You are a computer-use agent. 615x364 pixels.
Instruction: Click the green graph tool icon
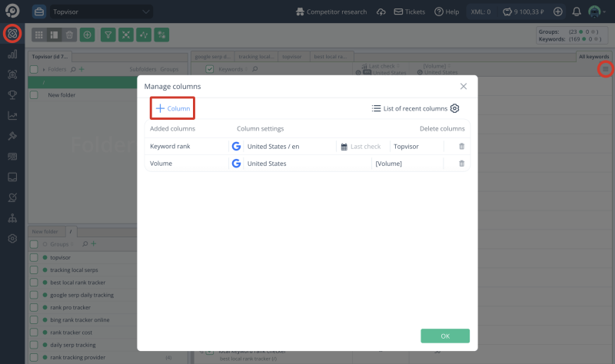pos(144,35)
